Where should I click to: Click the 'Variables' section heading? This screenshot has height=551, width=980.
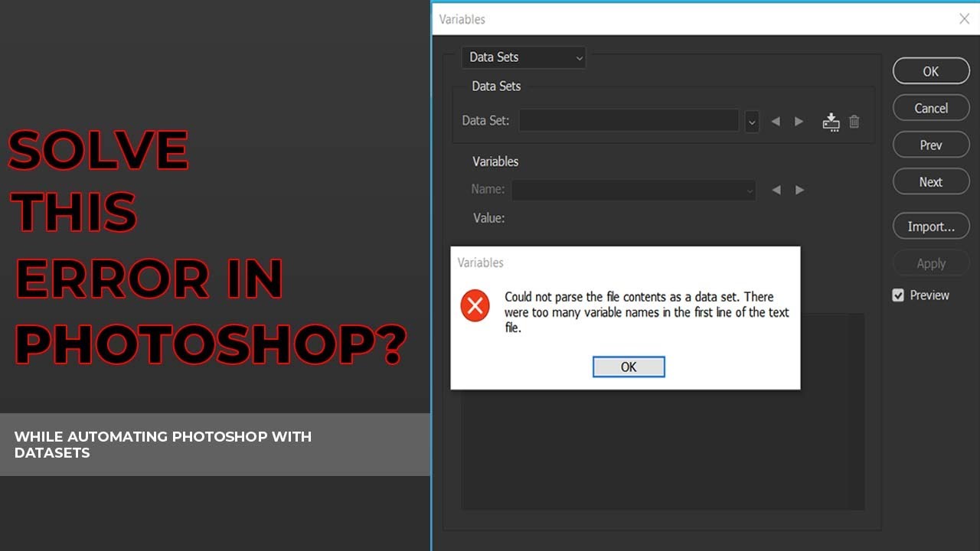[495, 161]
